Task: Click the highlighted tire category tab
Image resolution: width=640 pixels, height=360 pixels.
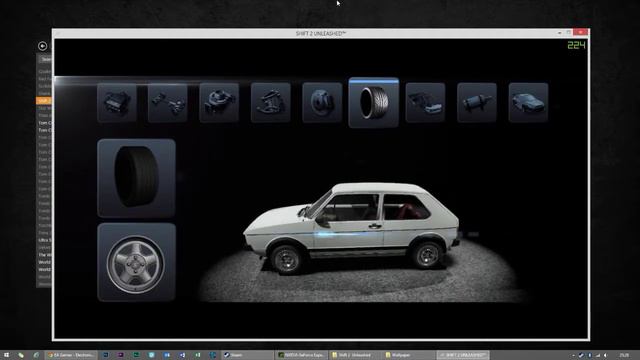Action: [373, 102]
